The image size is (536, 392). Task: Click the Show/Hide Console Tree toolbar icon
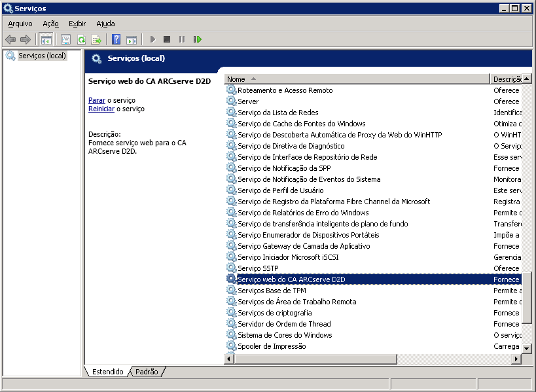(46, 39)
